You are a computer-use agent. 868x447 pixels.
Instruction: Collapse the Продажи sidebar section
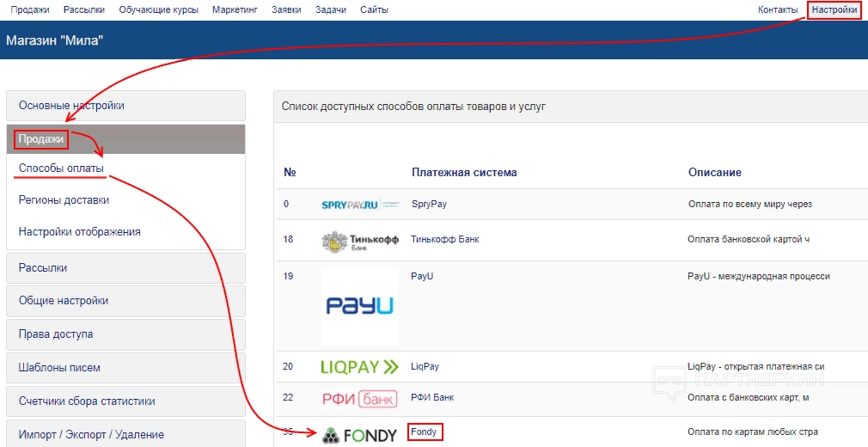(x=125, y=139)
